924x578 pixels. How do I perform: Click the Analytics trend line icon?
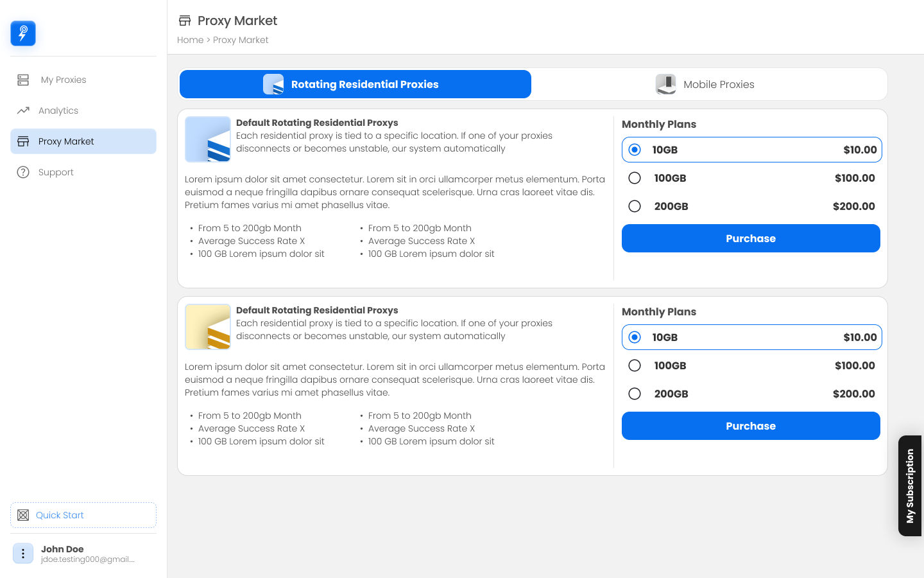23,110
